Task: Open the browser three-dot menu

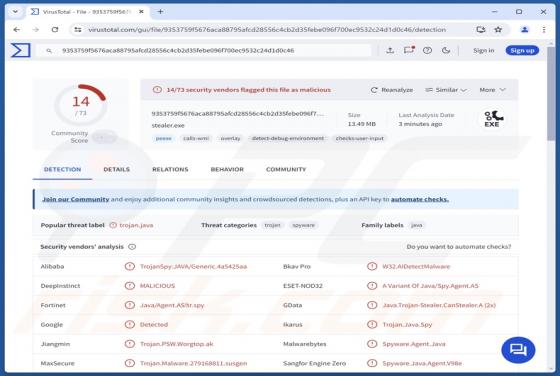Action: pyautogui.click(x=544, y=30)
